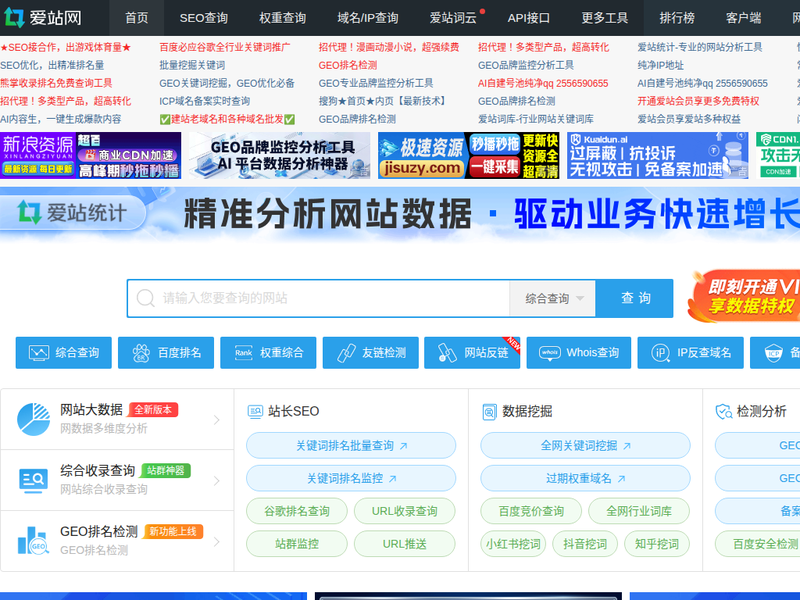Screen dimensions: 800x600
Task: Click the 站长SEO section icon
Action: pos(255,411)
